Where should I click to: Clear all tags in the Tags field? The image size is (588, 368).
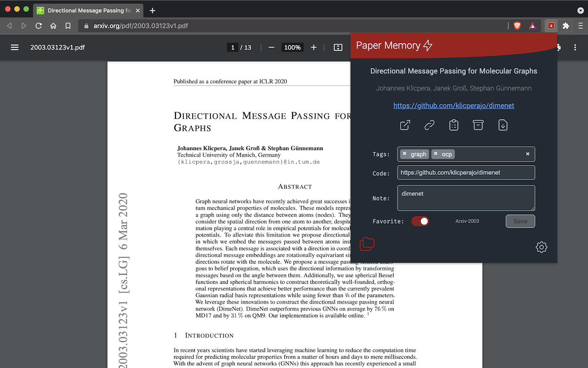pos(528,154)
